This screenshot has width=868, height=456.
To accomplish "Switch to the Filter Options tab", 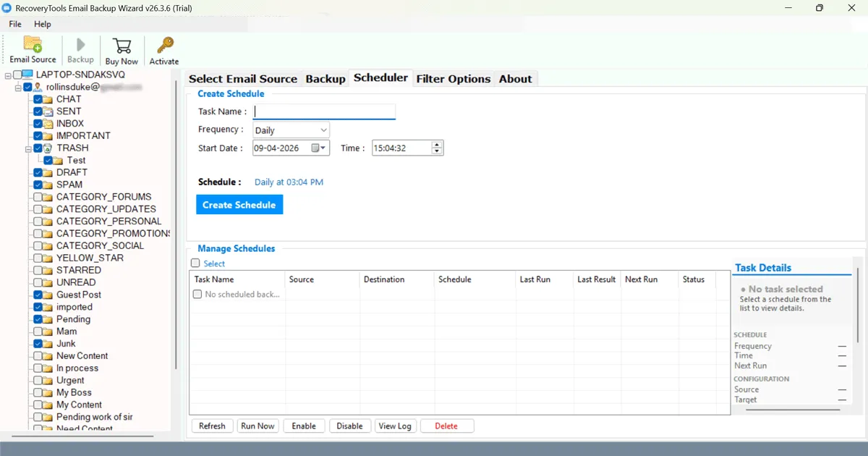I will pyautogui.click(x=454, y=79).
